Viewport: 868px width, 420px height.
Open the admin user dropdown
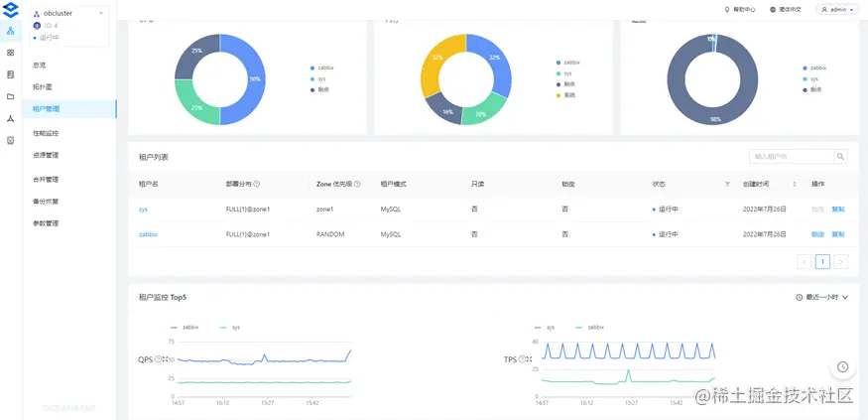click(x=838, y=9)
